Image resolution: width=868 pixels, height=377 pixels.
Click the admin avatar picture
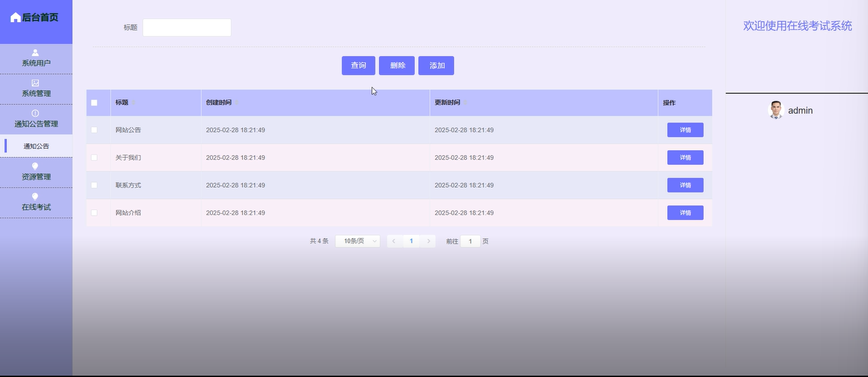pyautogui.click(x=776, y=110)
